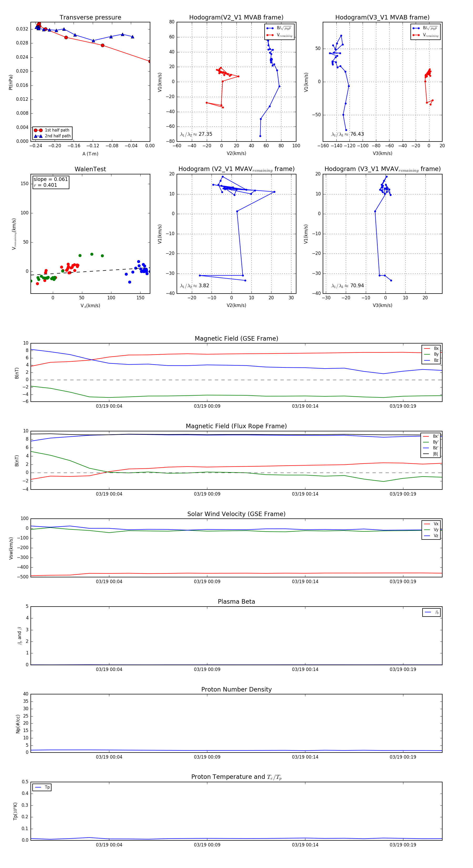Click "03/19 00:09" tick under Plasma Beta plot
This screenshot has width=473, height=868.
(207, 669)
